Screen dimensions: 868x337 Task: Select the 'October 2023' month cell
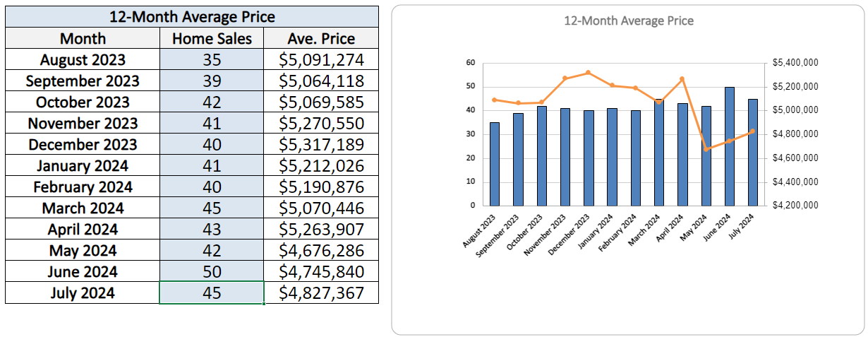click(83, 102)
